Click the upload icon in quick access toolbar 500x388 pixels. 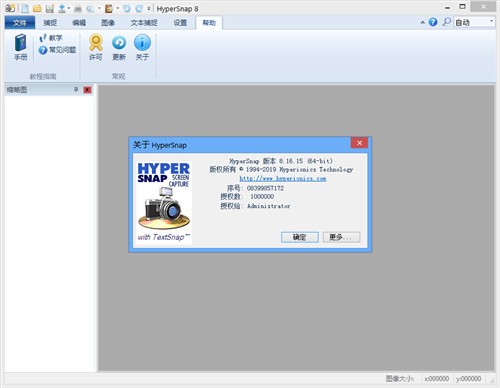pos(62,8)
